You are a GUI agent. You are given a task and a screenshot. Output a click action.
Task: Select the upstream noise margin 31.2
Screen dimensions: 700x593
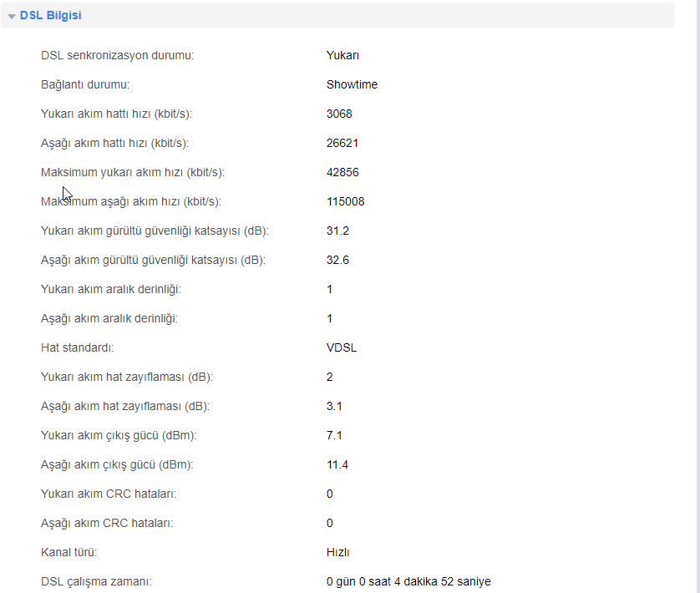pos(337,231)
